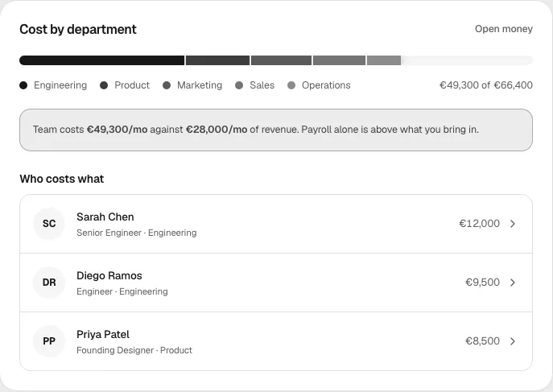Open Priya Patel's name
This screenshot has width=553, height=392.
pos(103,335)
